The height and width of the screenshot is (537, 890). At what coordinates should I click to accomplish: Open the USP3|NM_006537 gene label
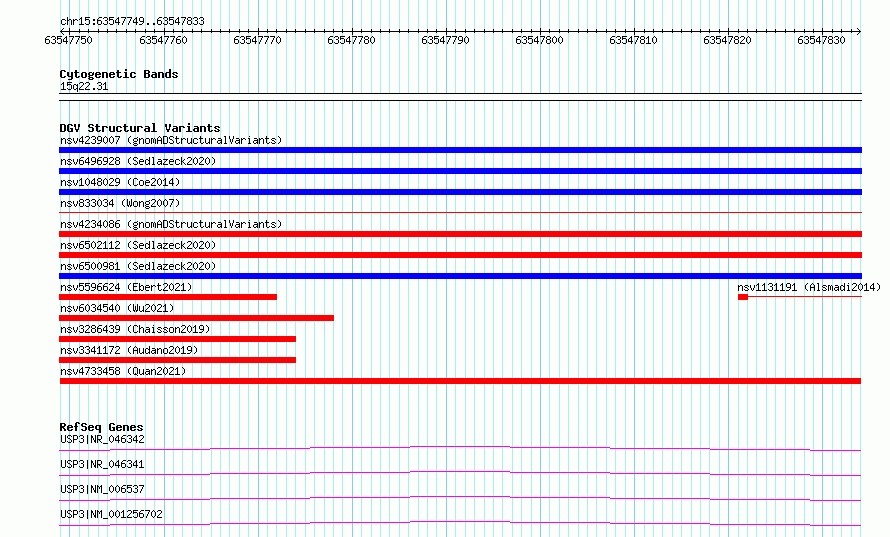(102, 489)
